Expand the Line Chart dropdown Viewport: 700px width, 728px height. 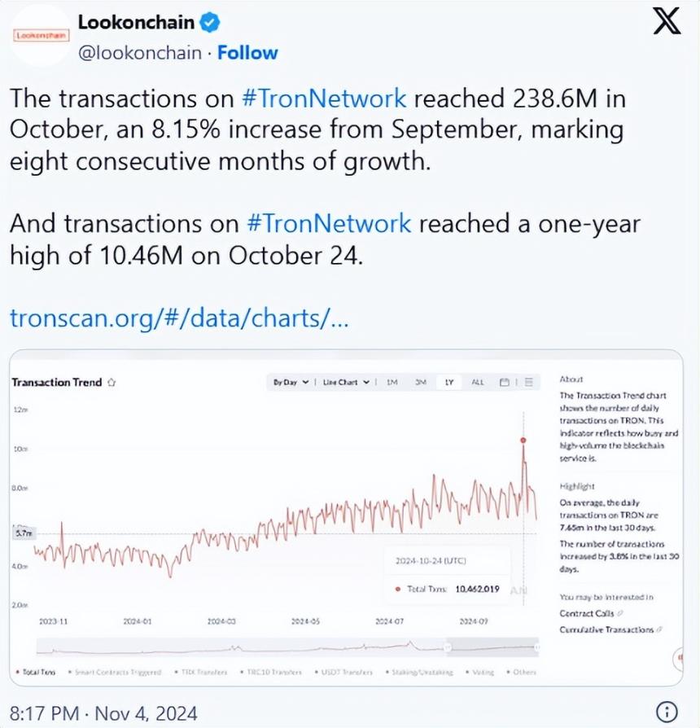pyautogui.click(x=346, y=382)
